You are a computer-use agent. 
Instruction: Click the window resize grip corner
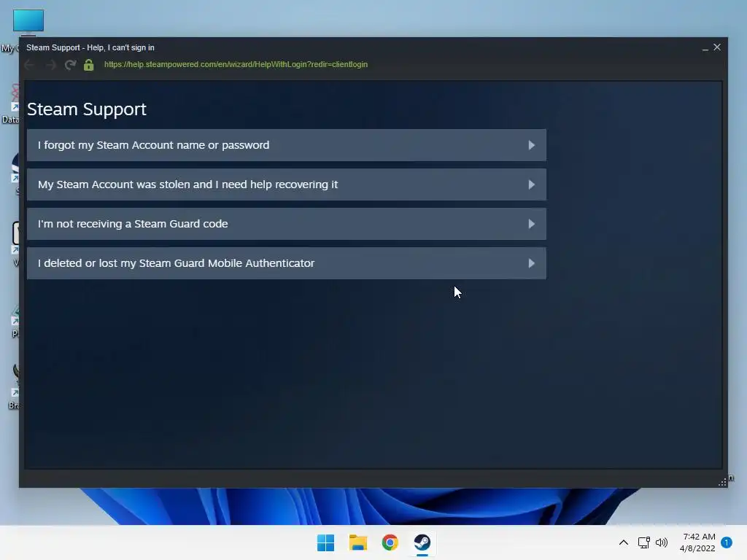coord(722,483)
